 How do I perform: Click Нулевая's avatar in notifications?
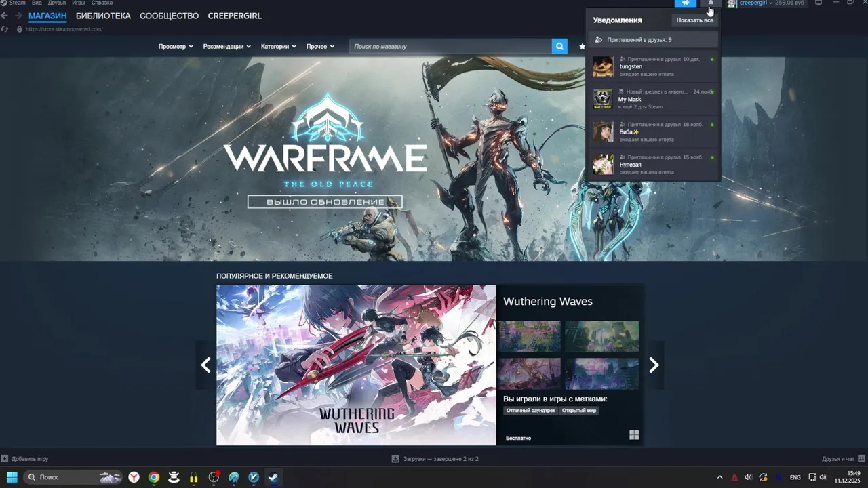603,164
